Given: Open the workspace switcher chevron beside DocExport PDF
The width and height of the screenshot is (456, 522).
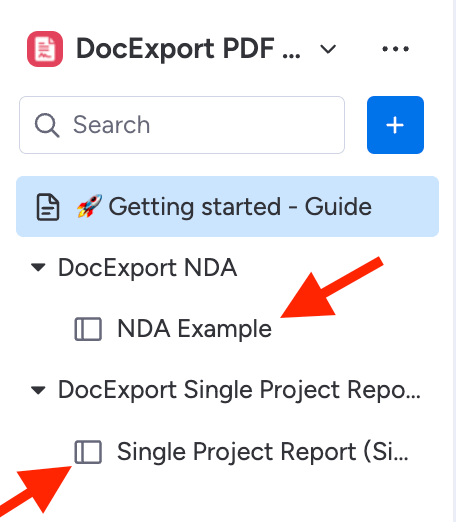Looking at the screenshot, I should pos(328,49).
